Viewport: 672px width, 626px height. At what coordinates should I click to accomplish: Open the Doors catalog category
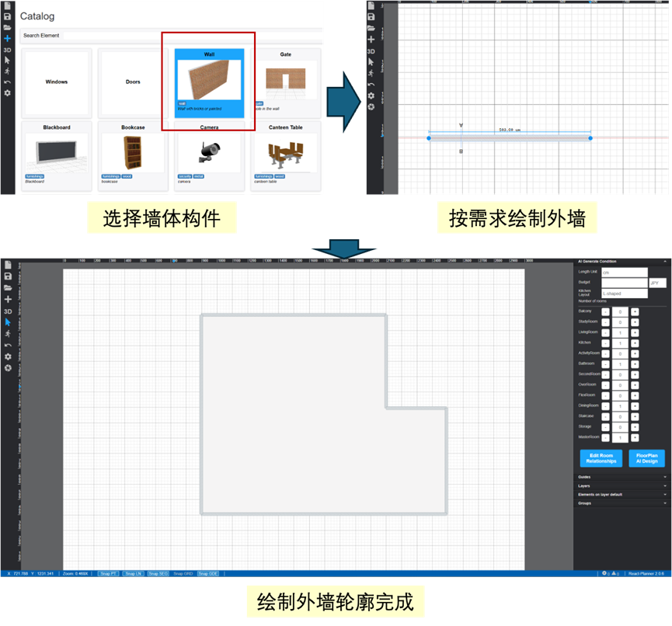coord(133,82)
